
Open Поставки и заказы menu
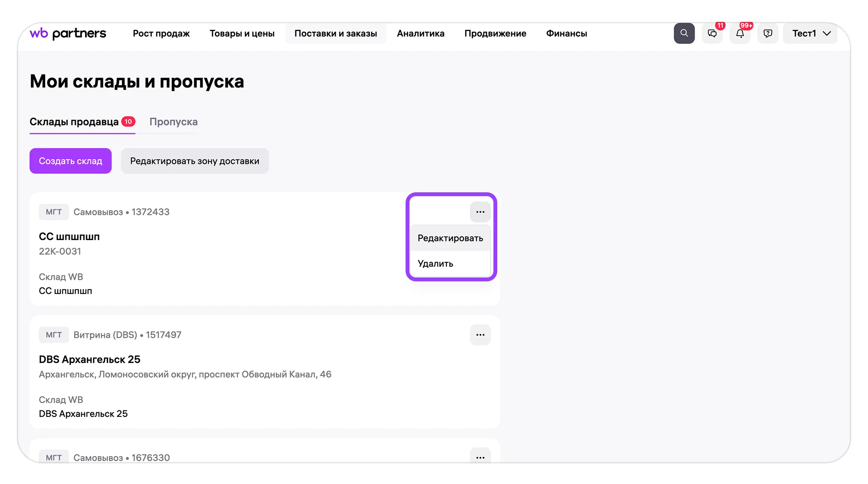(x=335, y=34)
